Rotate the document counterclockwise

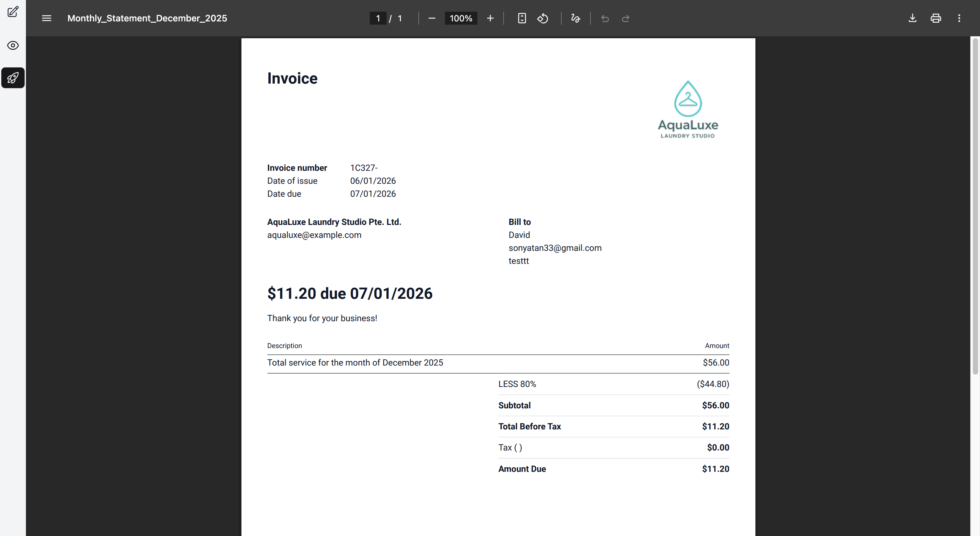542,18
